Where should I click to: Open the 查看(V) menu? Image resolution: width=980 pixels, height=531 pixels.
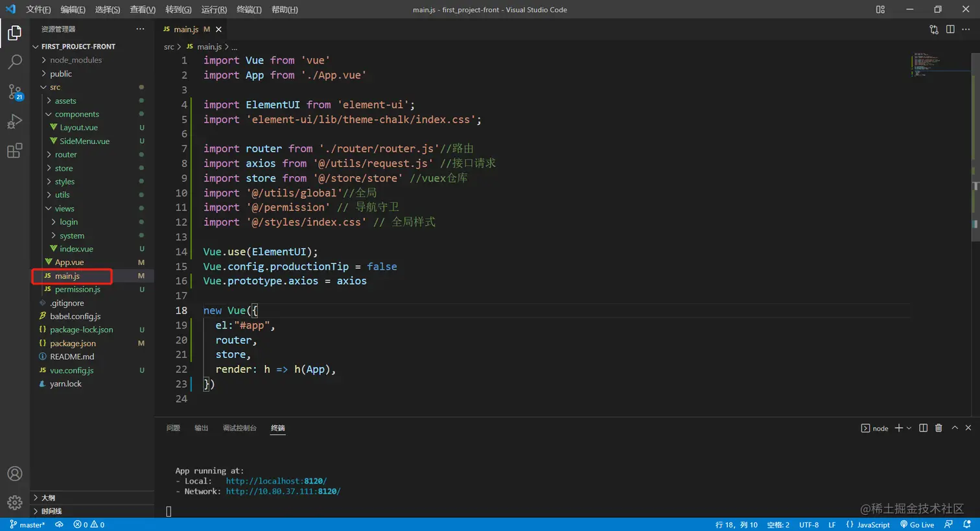(143, 9)
